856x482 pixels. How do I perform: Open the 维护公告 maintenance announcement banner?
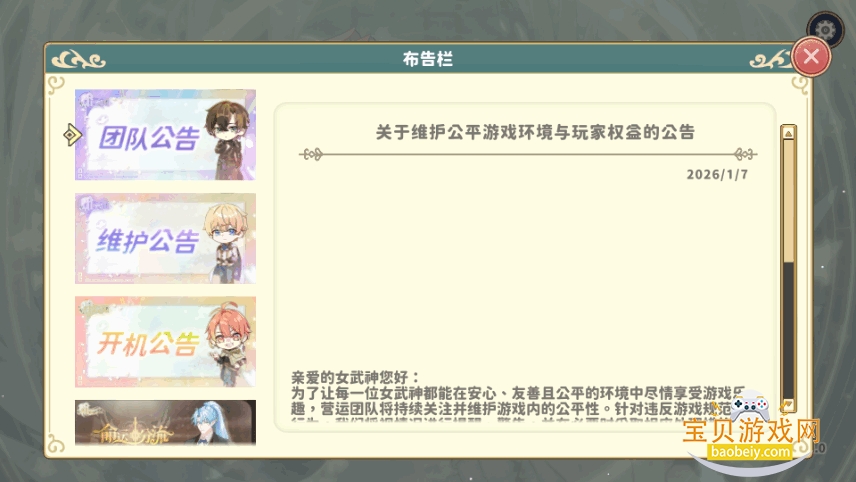click(x=165, y=239)
